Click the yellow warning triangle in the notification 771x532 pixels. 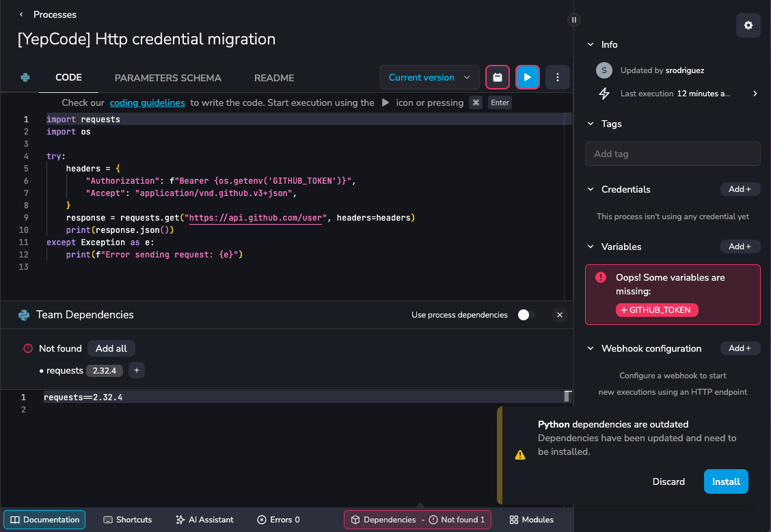[519, 455]
